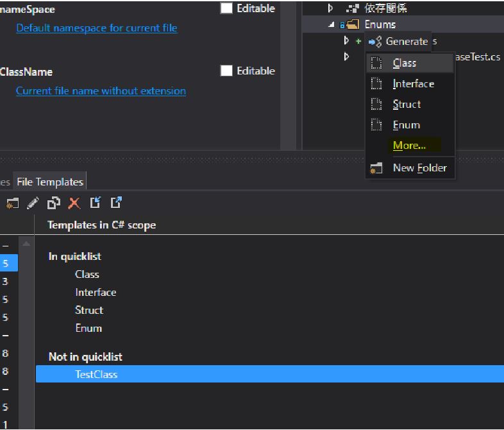
Task: Open 'Default namespace for current file' link
Action: tap(97, 28)
